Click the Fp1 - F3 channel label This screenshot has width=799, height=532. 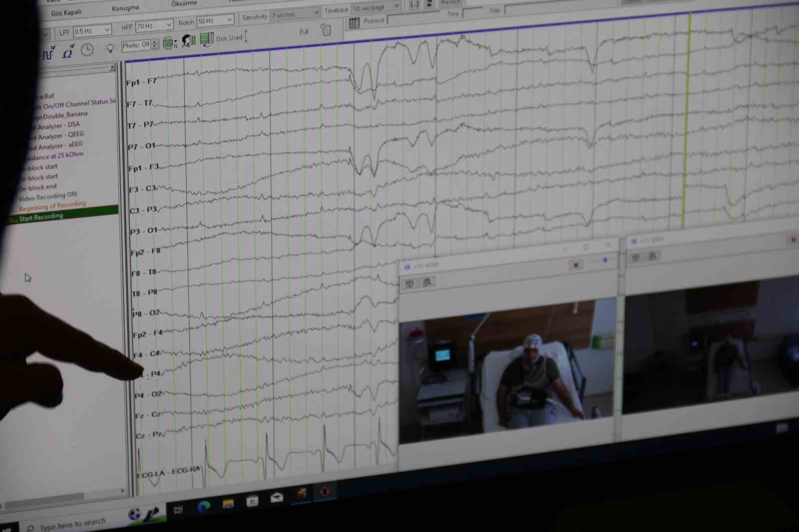click(x=144, y=168)
